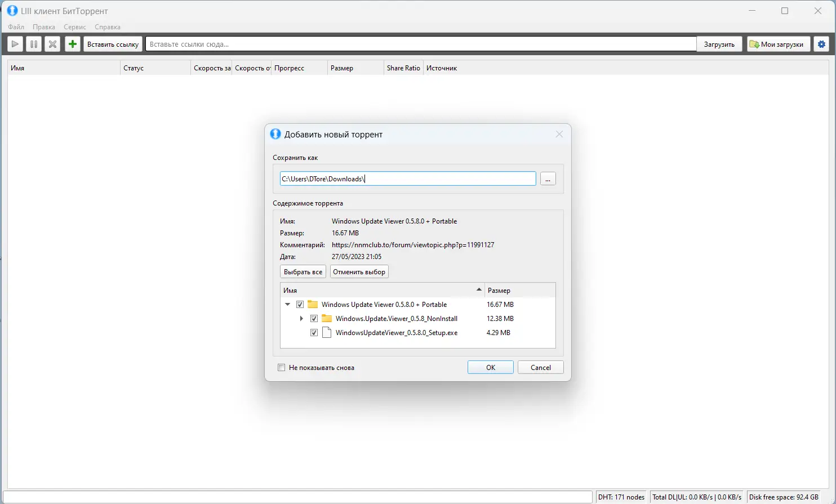Uncheck the Windows Update Viewer 0.5.8.0 + Portable checkbox
The image size is (836, 504).
pos(300,304)
